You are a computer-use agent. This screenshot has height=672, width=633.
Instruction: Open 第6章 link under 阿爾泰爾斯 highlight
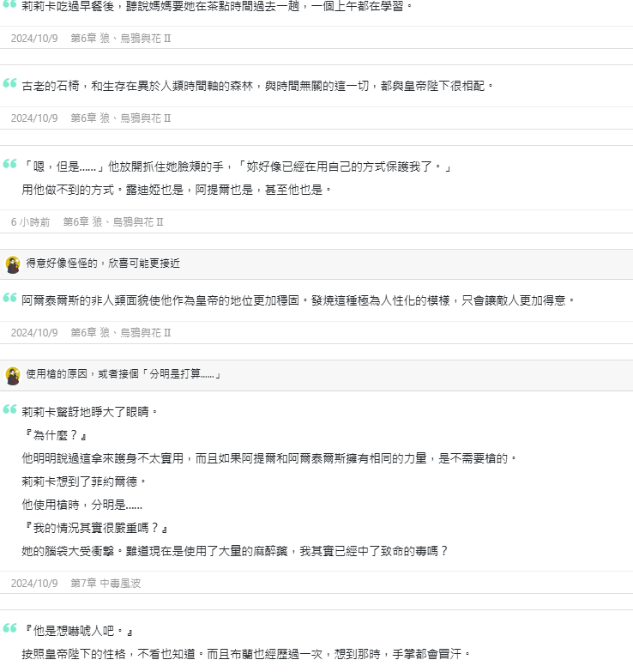121,332
